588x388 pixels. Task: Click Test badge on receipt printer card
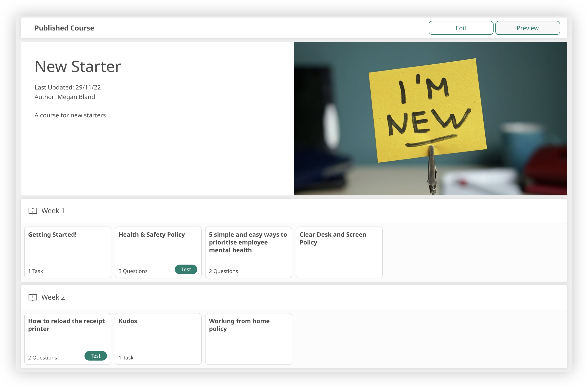96,356
